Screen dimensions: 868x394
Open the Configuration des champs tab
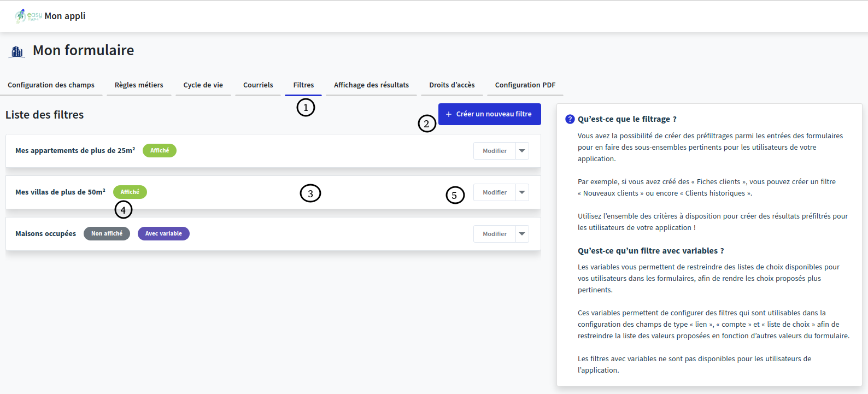click(51, 85)
